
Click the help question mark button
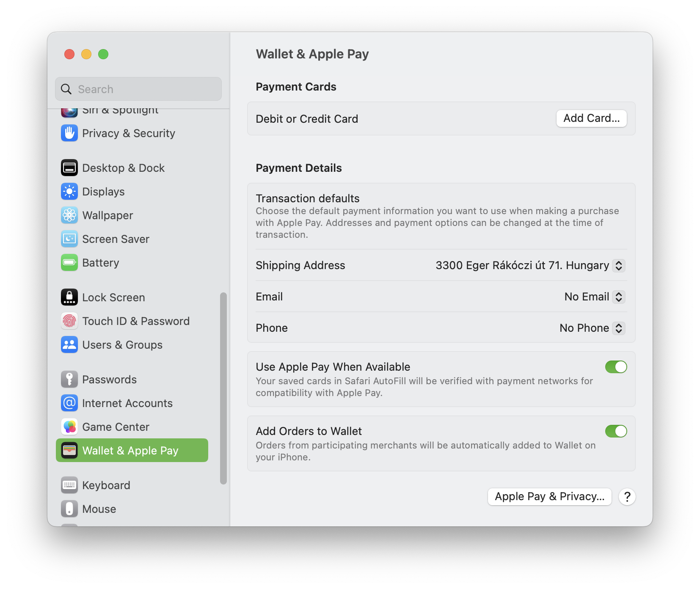tap(627, 497)
